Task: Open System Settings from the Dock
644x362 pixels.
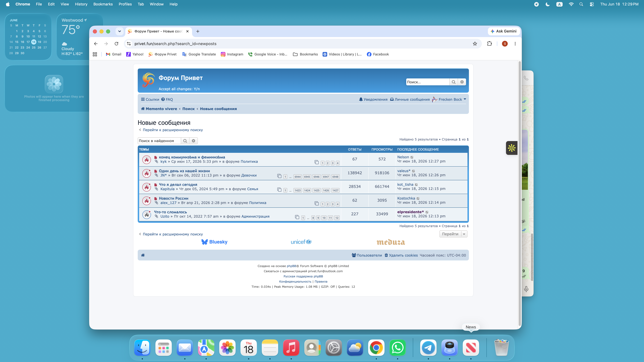Action: point(334,347)
